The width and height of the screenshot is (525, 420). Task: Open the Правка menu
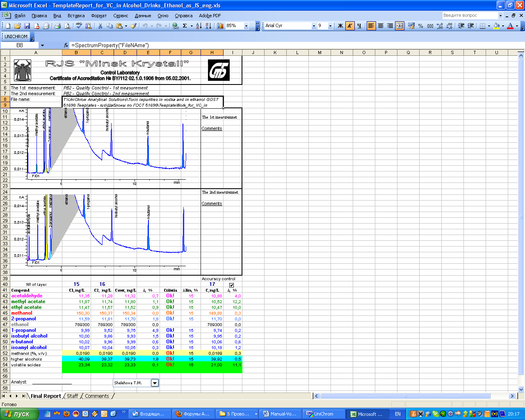tap(39, 16)
